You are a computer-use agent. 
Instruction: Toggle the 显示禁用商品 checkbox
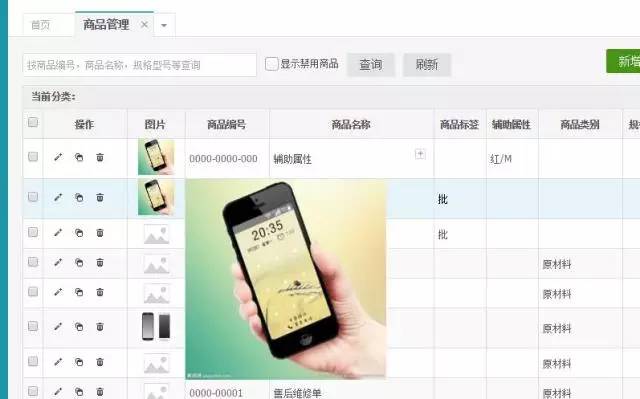pos(271,64)
